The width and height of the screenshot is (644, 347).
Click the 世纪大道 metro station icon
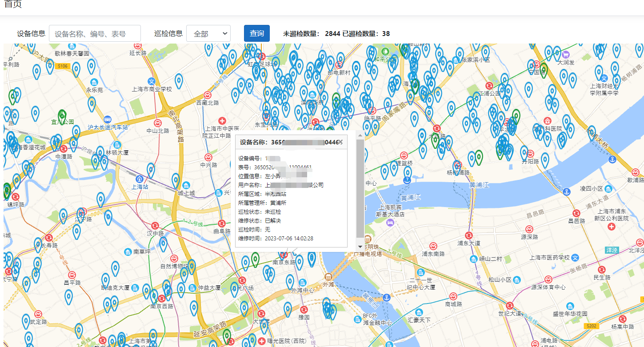click(509, 305)
